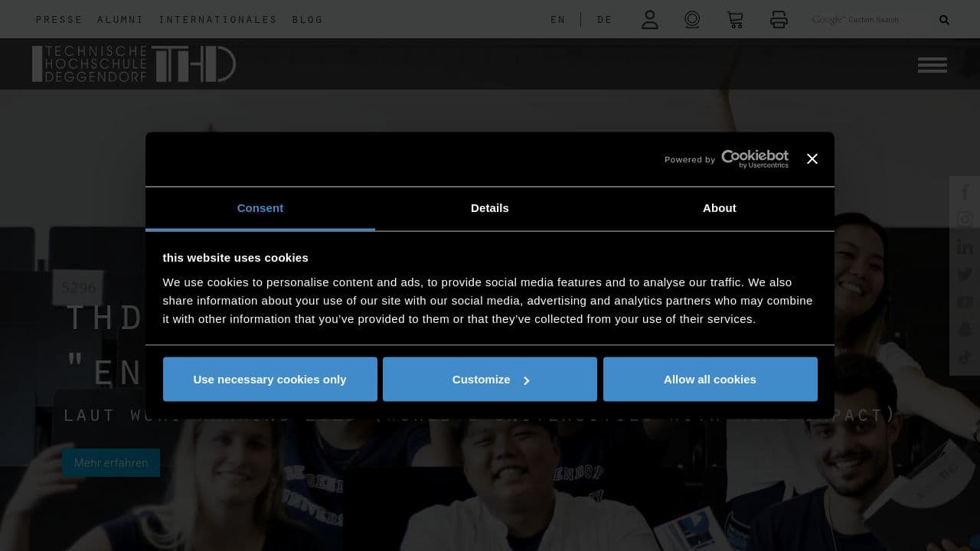Viewport: 980px width, 551px height.
Task: Click the print icon in the header
Action: coord(779,19)
